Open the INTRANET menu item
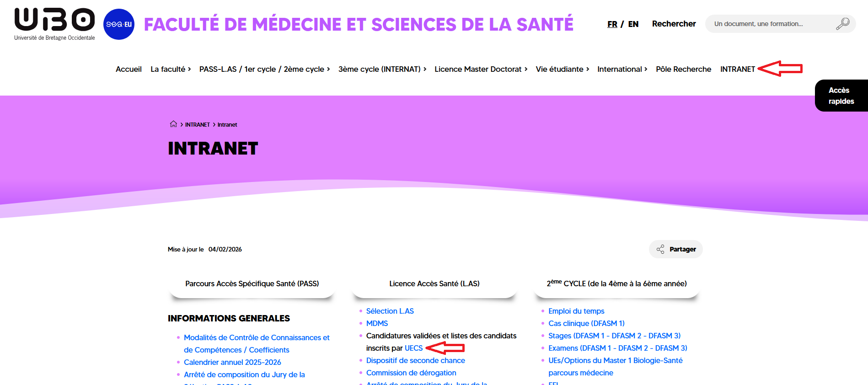 pos(738,69)
